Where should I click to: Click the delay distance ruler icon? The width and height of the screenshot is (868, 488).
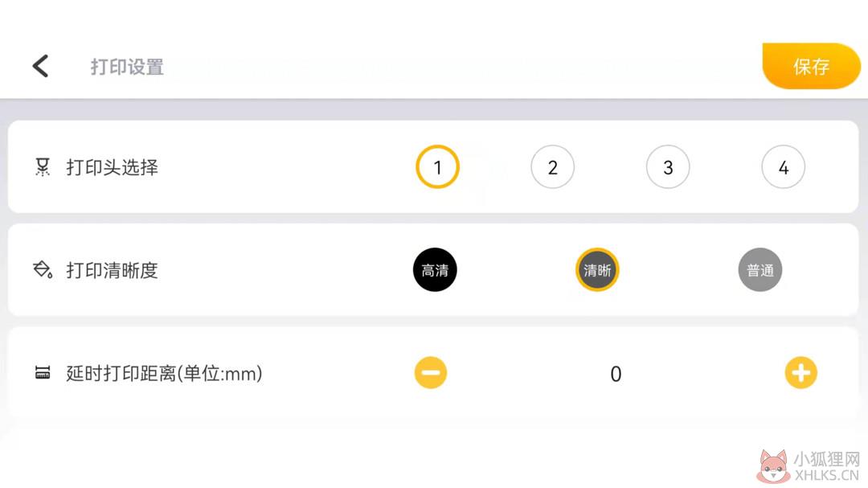(x=43, y=373)
